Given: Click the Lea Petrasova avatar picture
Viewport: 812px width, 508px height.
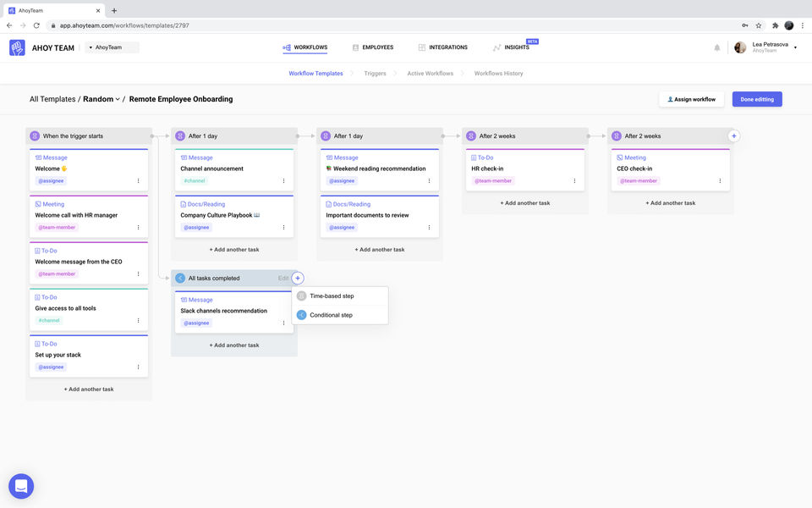Looking at the screenshot, I should 741,47.
